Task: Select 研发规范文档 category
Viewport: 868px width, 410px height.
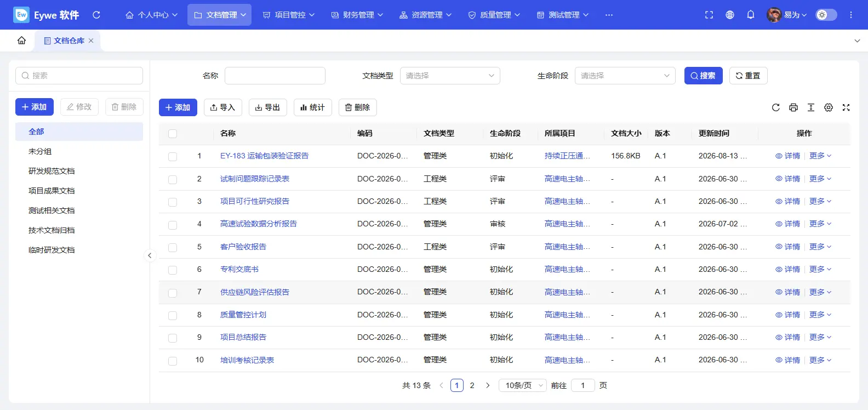Action: click(x=79, y=171)
